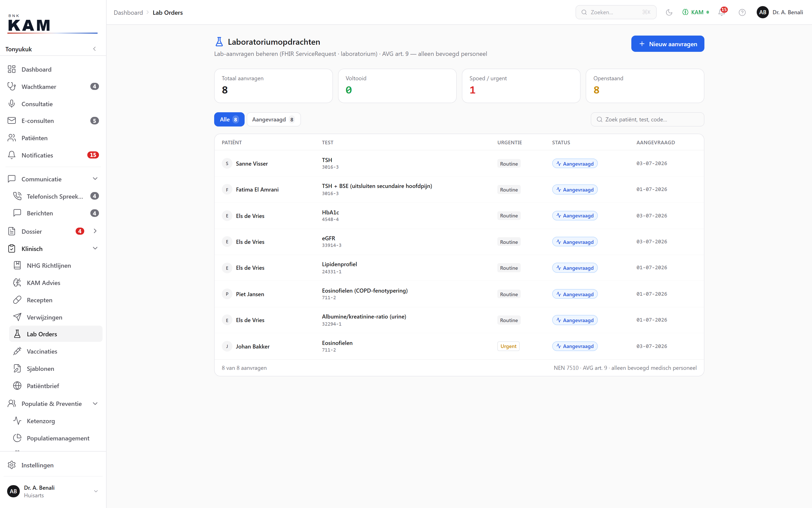Open Berichten in sidebar
The height and width of the screenshot is (508, 812).
point(56,213)
